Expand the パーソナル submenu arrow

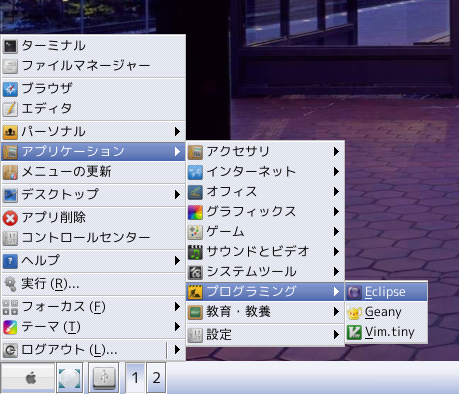[177, 131]
